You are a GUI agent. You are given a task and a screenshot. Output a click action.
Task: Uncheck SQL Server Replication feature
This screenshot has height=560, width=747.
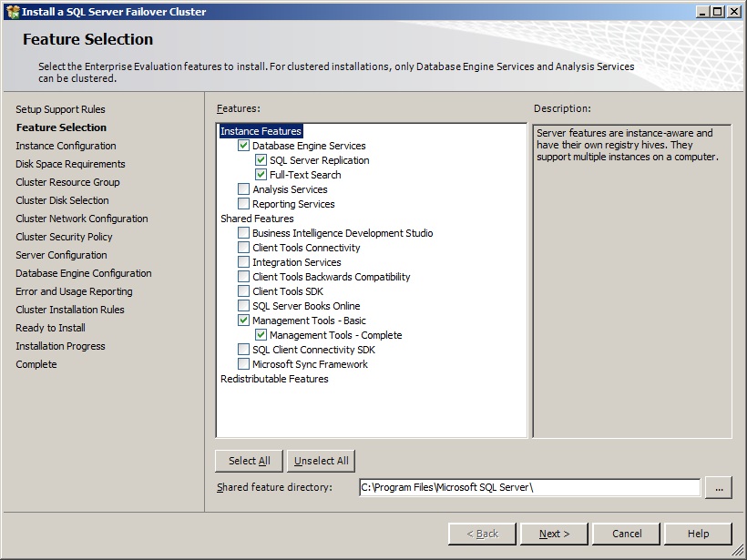[x=261, y=160]
